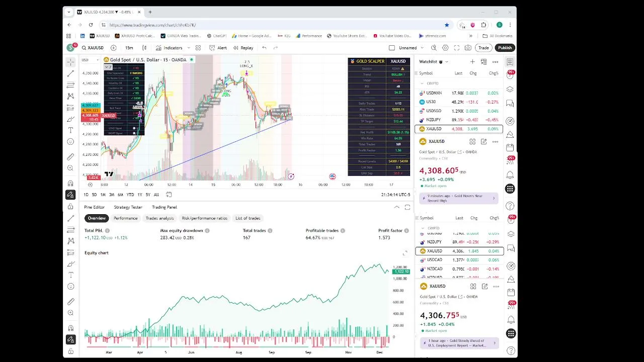
Task: Select the 6M date range
Action: coord(120,195)
